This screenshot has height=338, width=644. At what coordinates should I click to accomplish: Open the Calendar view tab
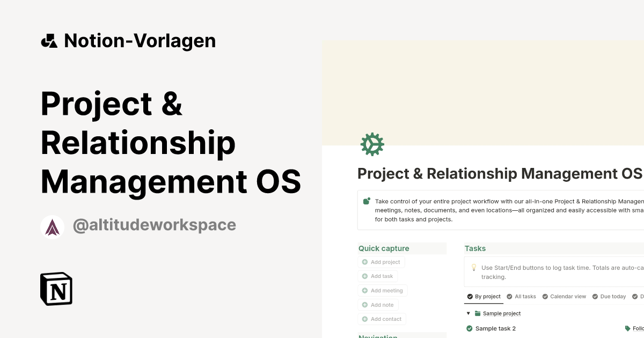[564, 296]
